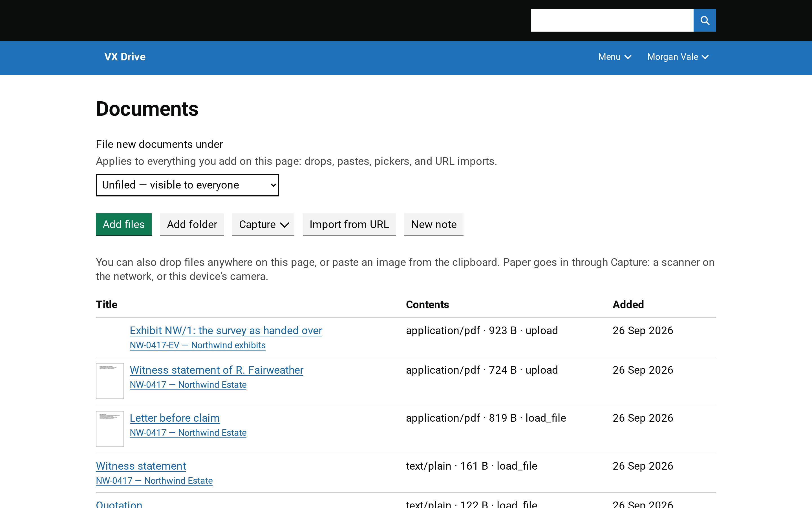The width and height of the screenshot is (812, 508).
Task: Open the NW-0417-EV — Northwind exhibits folder link
Action: pyautogui.click(x=198, y=345)
